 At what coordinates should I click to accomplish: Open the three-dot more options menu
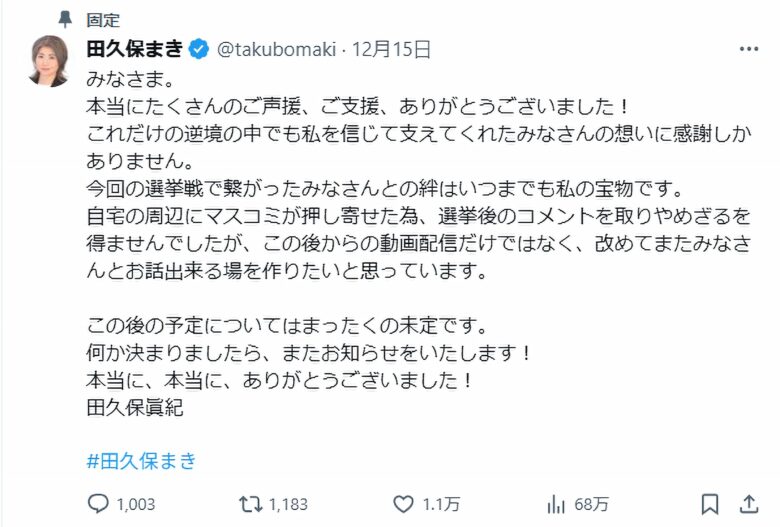coord(748,49)
